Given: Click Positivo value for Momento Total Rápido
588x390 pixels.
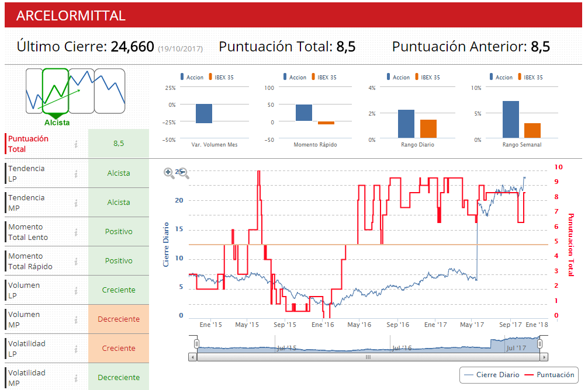Looking at the screenshot, I should tap(119, 261).
